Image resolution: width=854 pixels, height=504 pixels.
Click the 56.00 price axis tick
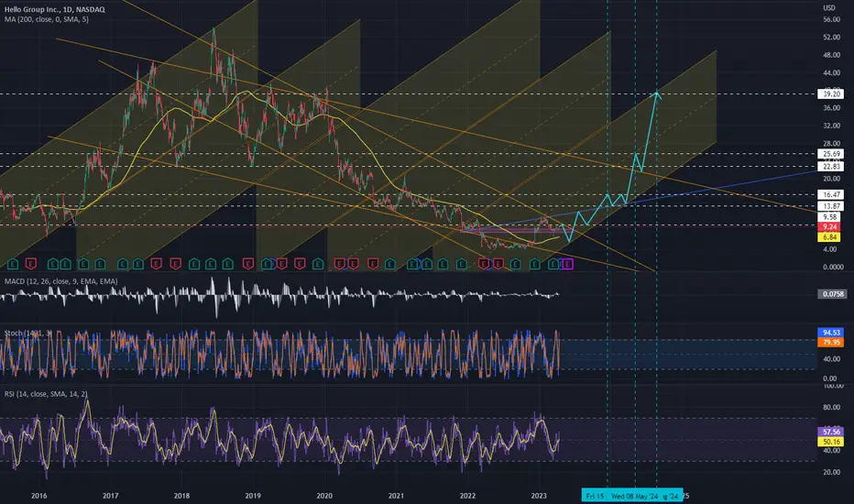click(831, 19)
